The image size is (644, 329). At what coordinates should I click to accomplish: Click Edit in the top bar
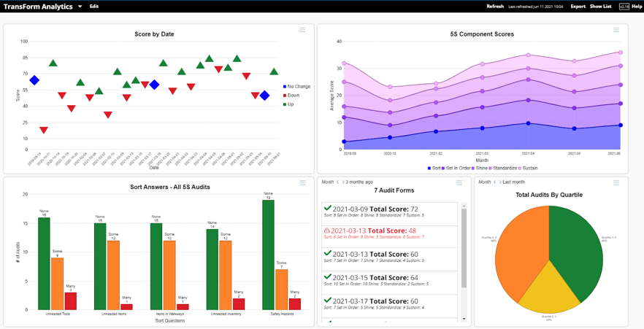click(x=94, y=7)
